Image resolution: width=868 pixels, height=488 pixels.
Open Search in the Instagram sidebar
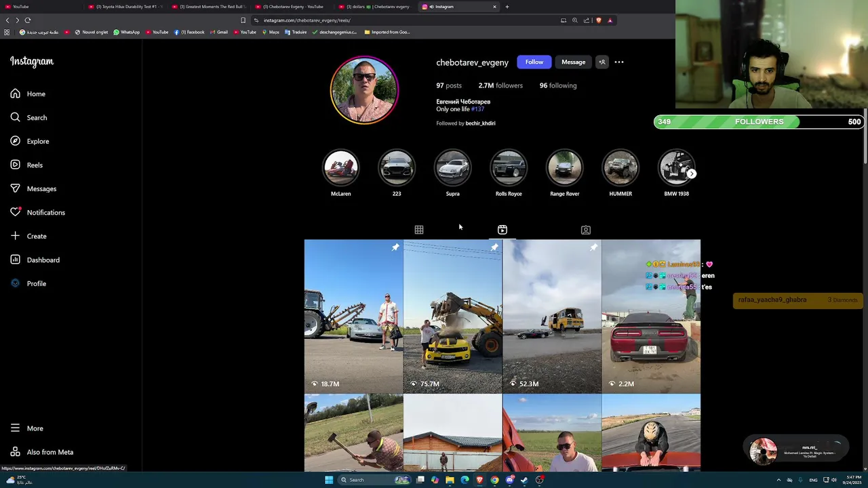pos(28,117)
